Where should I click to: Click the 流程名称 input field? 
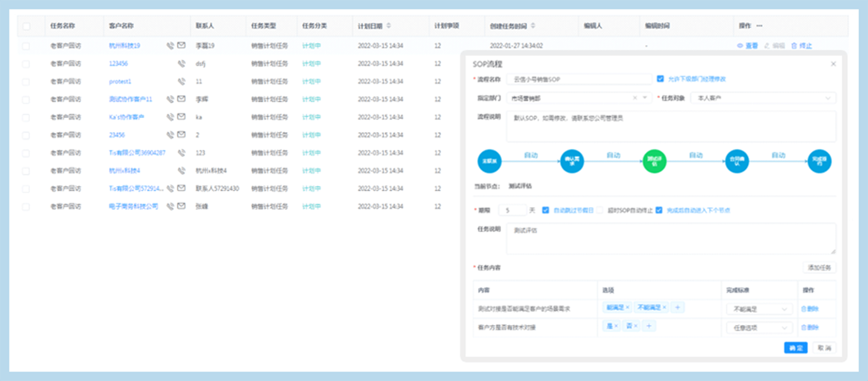(x=579, y=79)
